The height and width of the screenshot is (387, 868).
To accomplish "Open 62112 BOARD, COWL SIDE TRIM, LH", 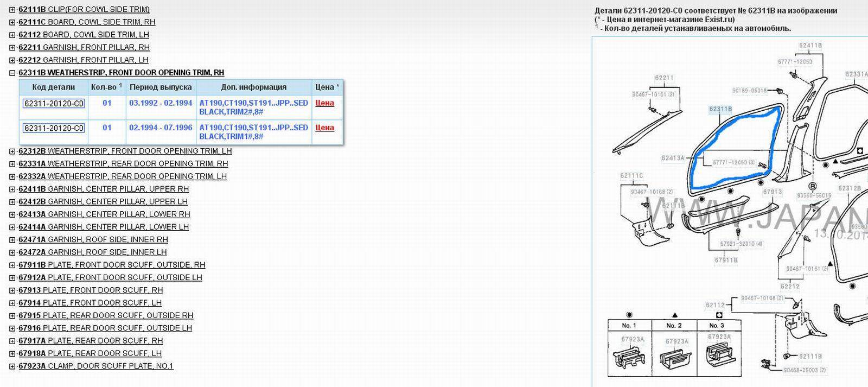I will tap(84, 35).
